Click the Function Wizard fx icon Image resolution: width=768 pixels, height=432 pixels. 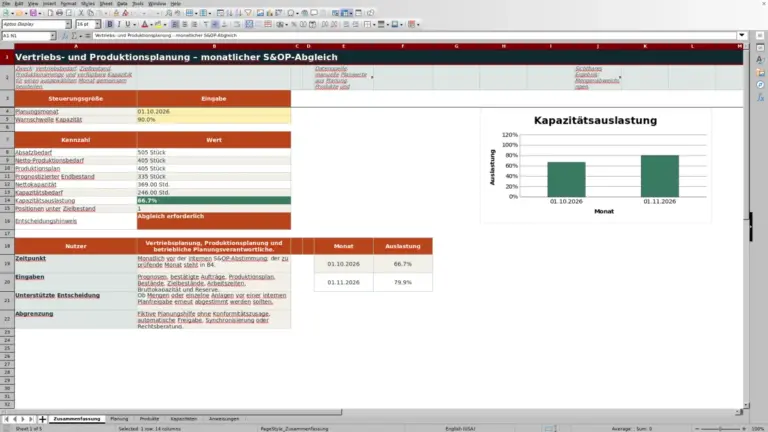click(x=65, y=36)
